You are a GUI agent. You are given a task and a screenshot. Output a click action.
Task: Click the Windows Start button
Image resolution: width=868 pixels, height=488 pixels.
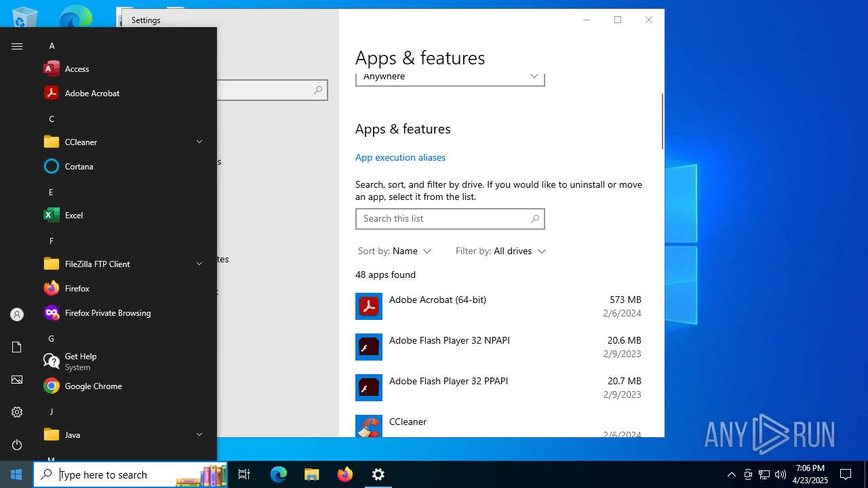coord(16,474)
